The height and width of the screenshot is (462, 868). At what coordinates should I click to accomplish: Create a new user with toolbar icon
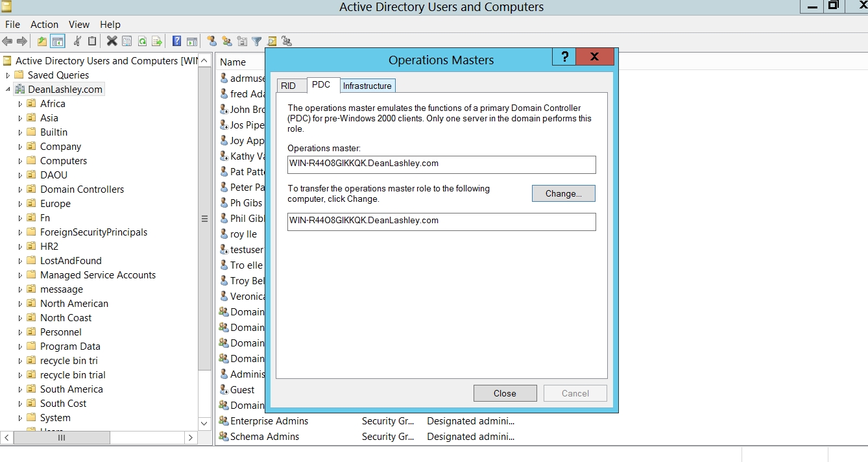211,42
